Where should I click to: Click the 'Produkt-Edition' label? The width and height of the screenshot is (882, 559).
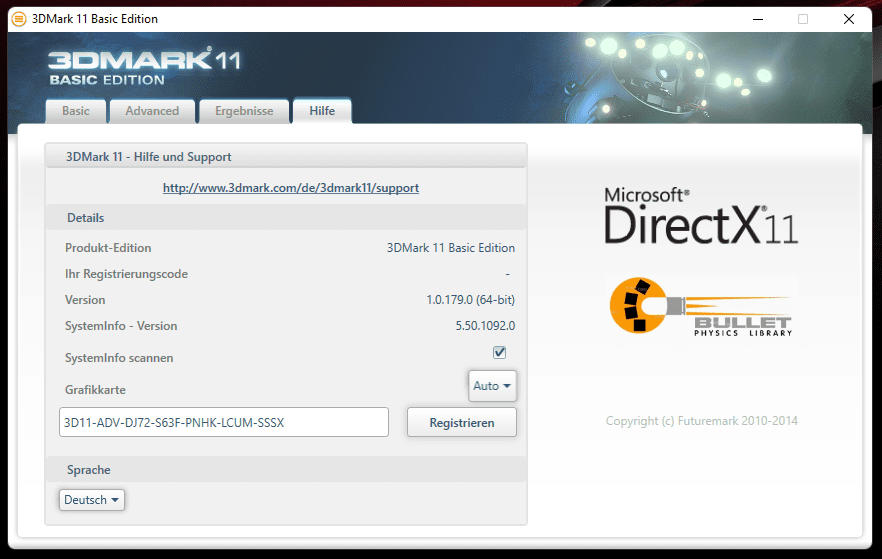pos(108,247)
